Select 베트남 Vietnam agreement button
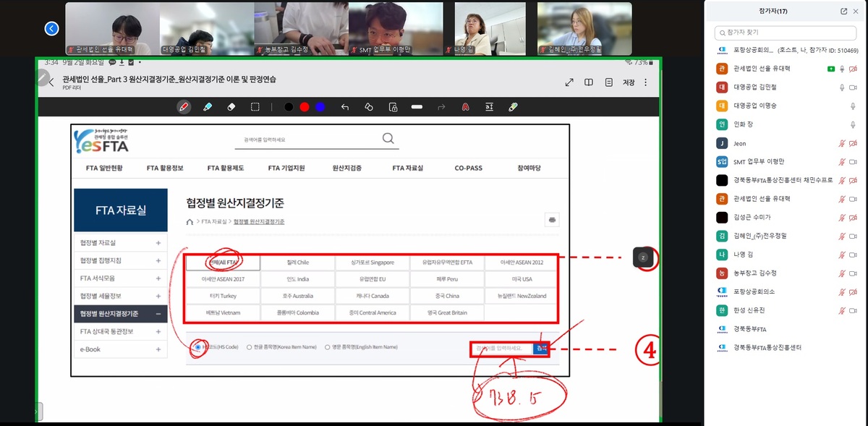Screen dimensions: 868x426 222,312
